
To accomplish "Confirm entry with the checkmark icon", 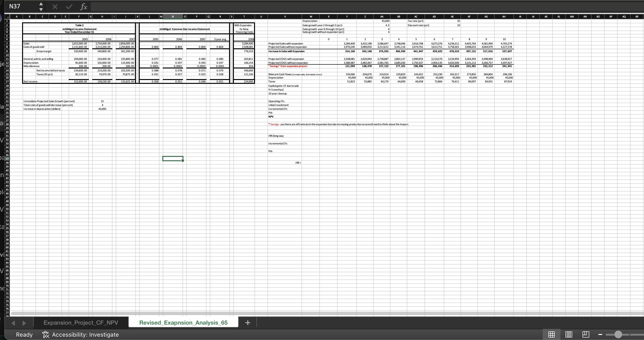I will 68,6.
